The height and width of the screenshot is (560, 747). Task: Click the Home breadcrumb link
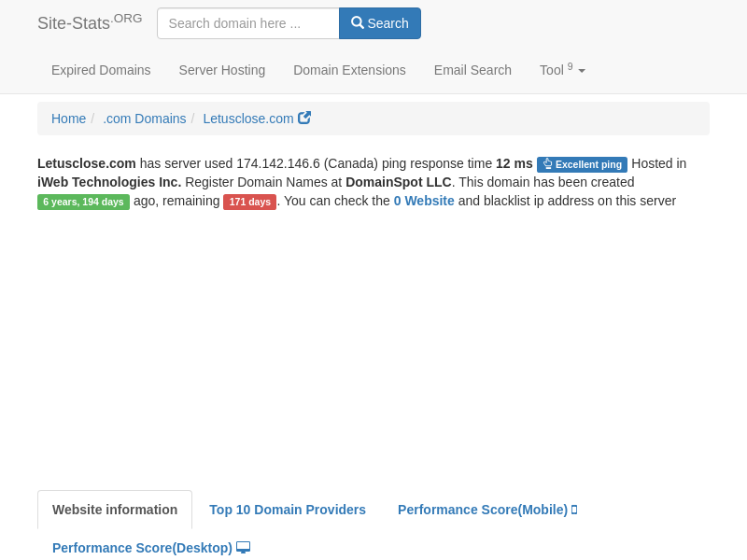(x=68, y=119)
